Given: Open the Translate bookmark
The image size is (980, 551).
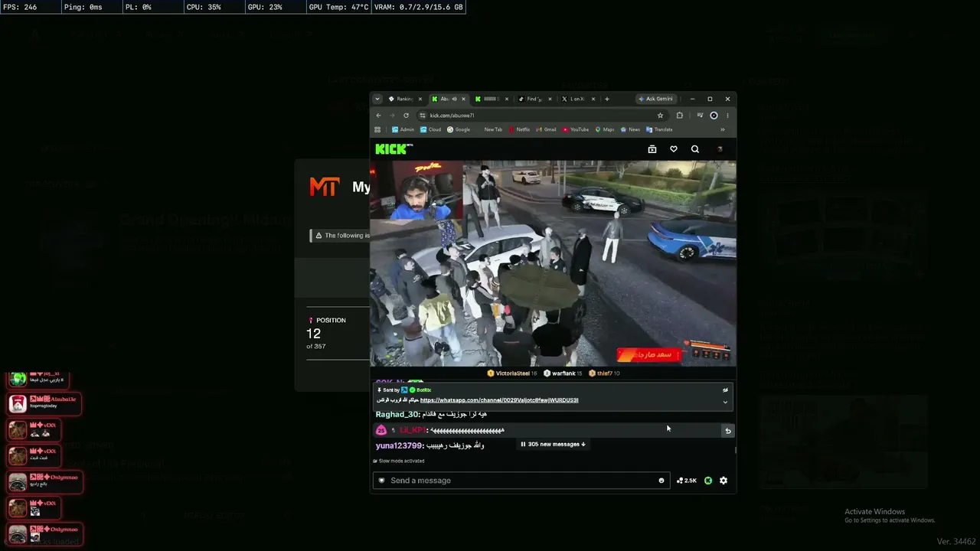Looking at the screenshot, I should (659, 129).
